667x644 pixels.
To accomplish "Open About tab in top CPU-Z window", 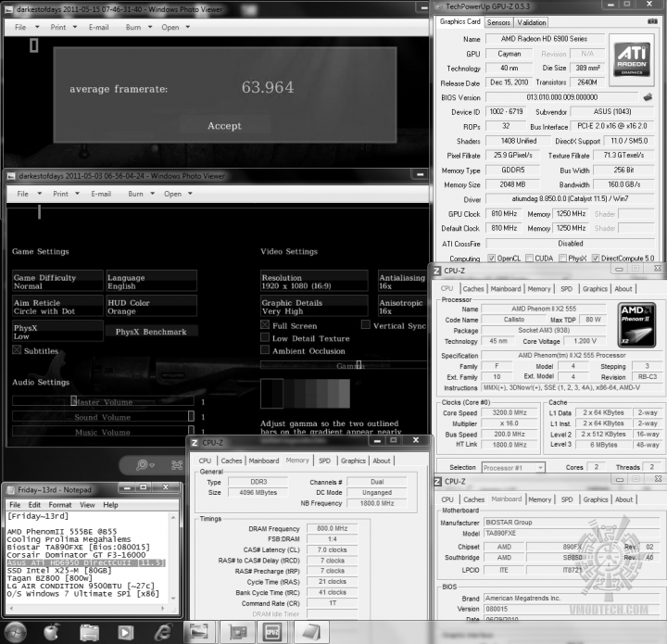I will [x=623, y=289].
